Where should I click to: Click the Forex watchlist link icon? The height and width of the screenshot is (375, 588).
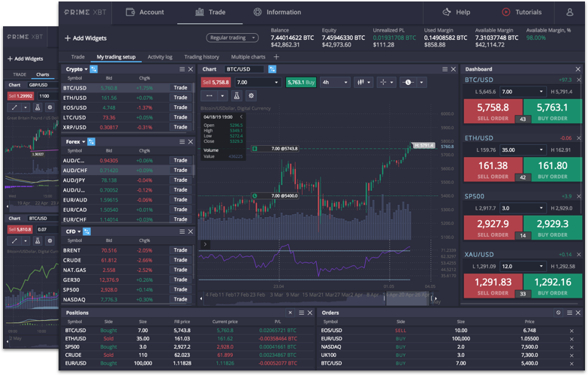click(92, 141)
